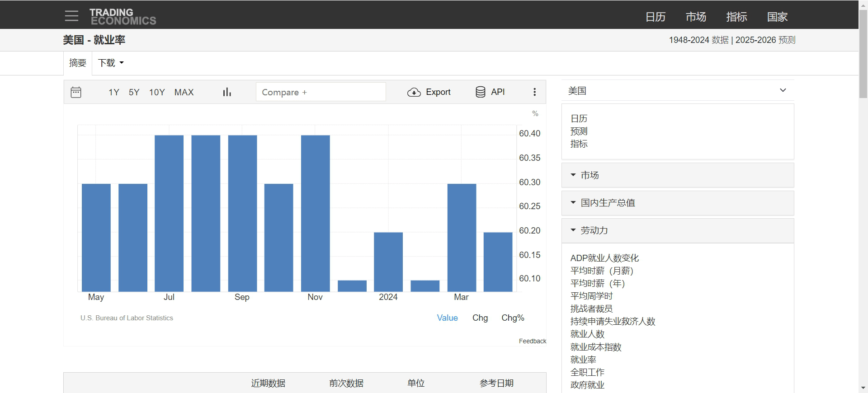Click the Export cloud download icon
Screen dimensions: 868x393
click(x=414, y=92)
